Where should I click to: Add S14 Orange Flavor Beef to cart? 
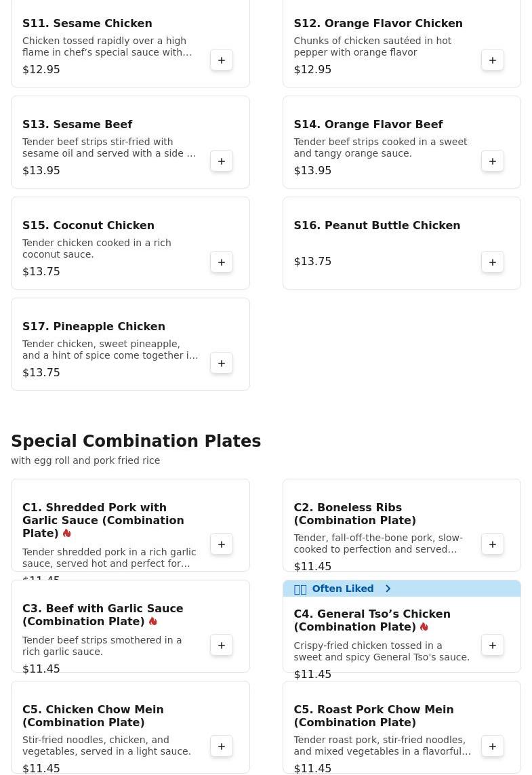click(493, 161)
